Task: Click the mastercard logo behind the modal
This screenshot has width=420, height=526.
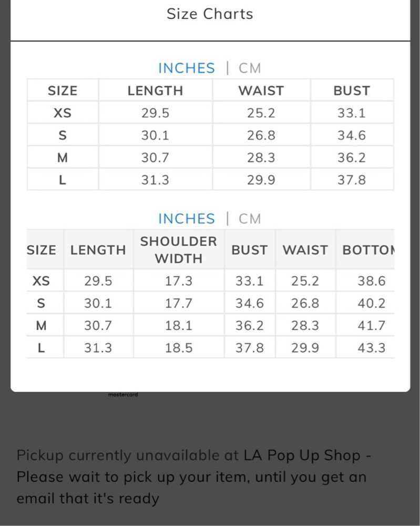Action: tap(123, 395)
